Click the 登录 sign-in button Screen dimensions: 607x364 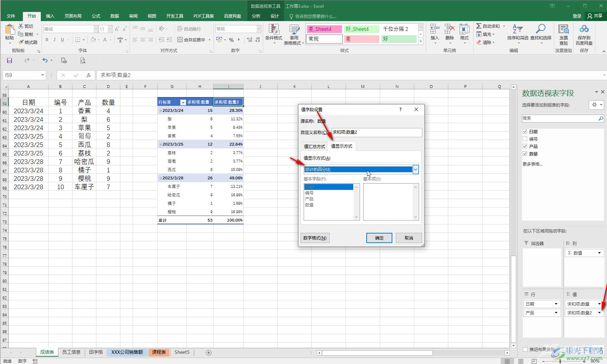[577, 16]
